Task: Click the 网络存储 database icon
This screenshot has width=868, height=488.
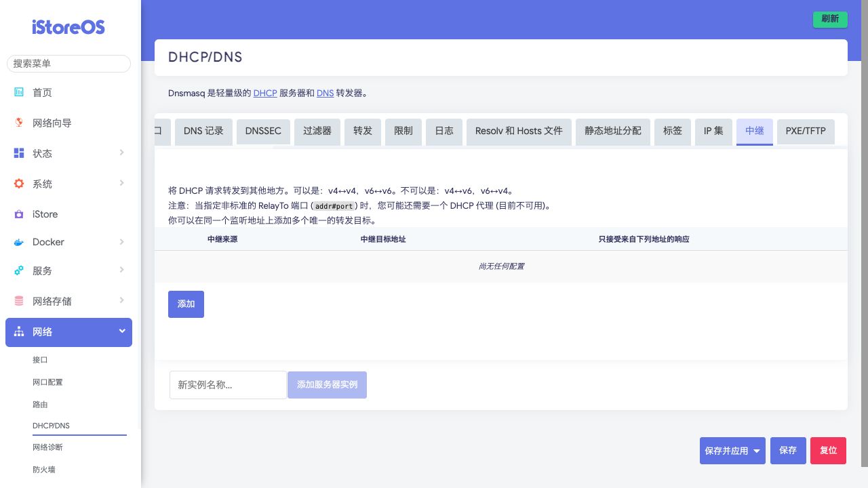Action: point(19,301)
